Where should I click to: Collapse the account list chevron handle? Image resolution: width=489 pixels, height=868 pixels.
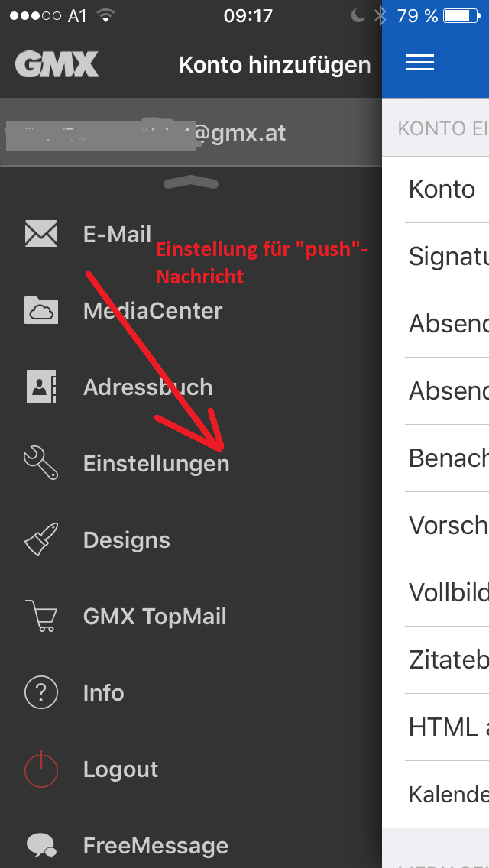point(191,182)
